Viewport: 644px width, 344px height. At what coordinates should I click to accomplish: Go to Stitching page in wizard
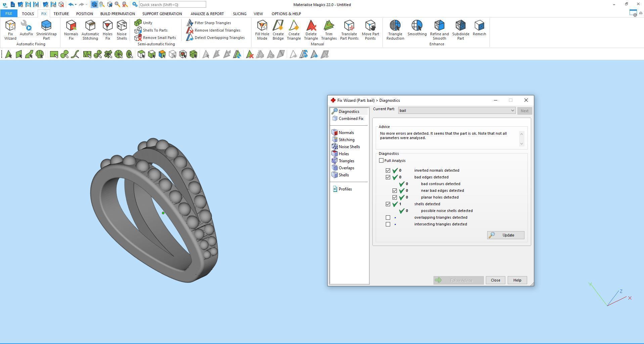[343, 140]
